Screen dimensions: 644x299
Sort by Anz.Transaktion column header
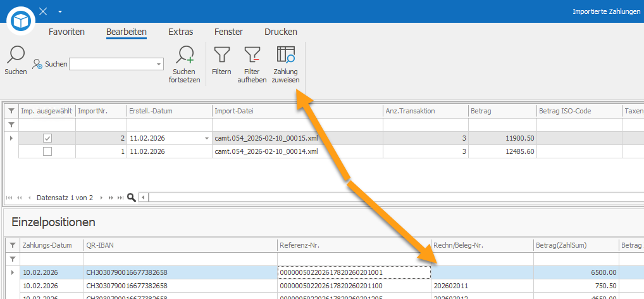coord(426,111)
